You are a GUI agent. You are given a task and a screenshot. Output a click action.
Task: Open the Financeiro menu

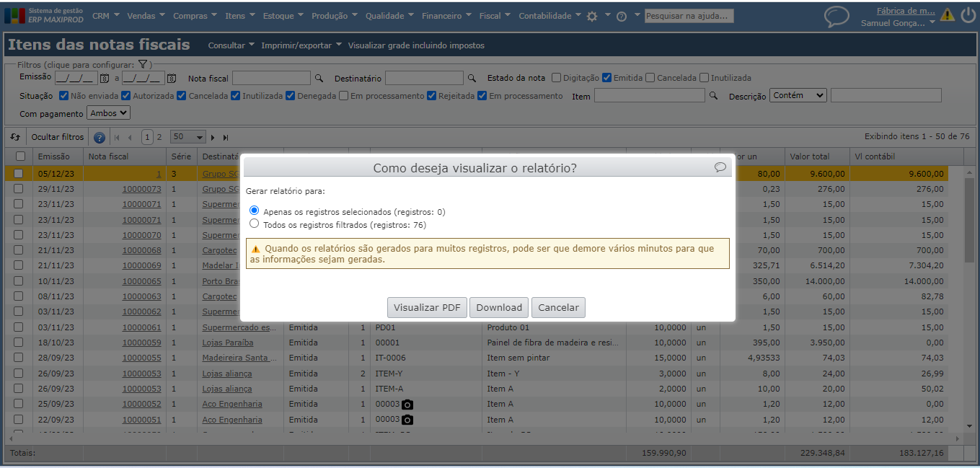(x=446, y=16)
